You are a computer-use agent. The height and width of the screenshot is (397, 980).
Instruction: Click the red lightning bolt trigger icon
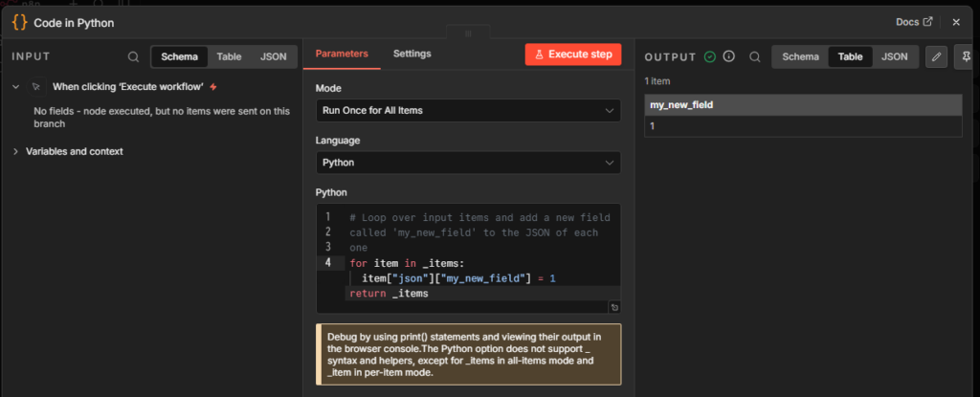pos(213,87)
